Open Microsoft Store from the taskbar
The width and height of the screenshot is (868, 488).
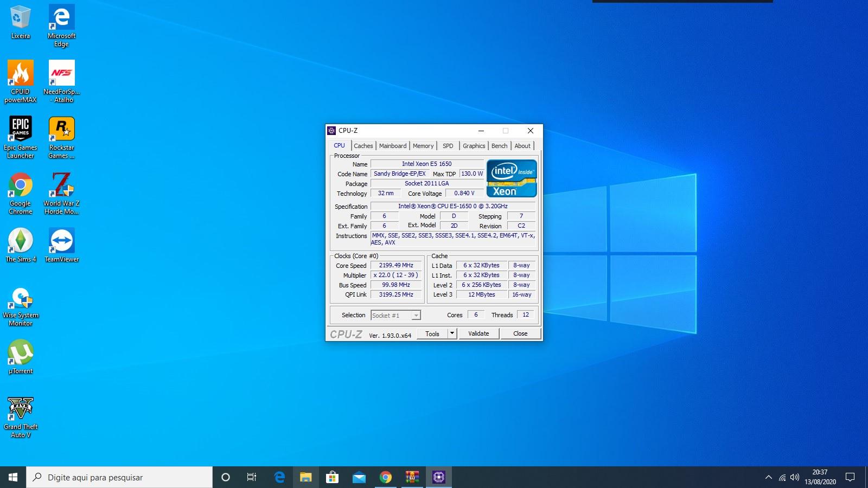(333, 477)
